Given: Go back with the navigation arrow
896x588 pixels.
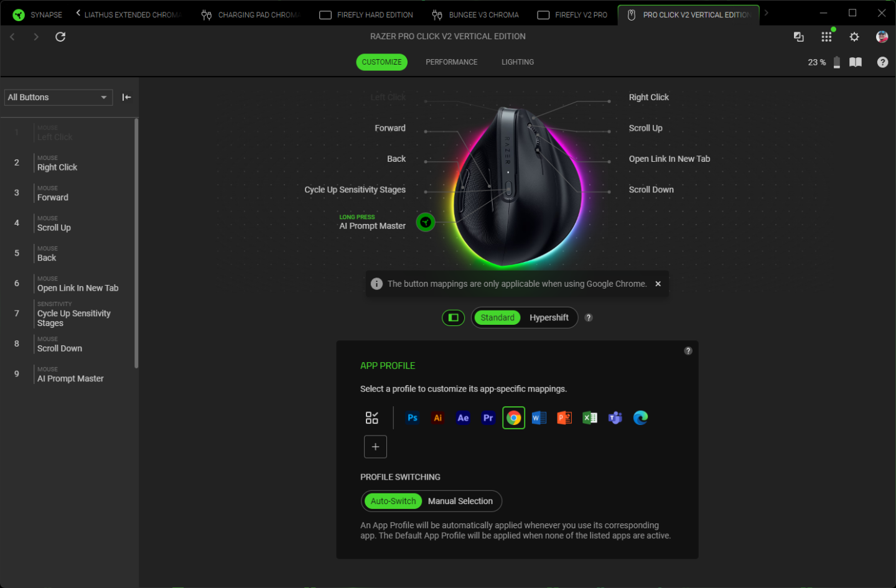Looking at the screenshot, I should [x=12, y=37].
